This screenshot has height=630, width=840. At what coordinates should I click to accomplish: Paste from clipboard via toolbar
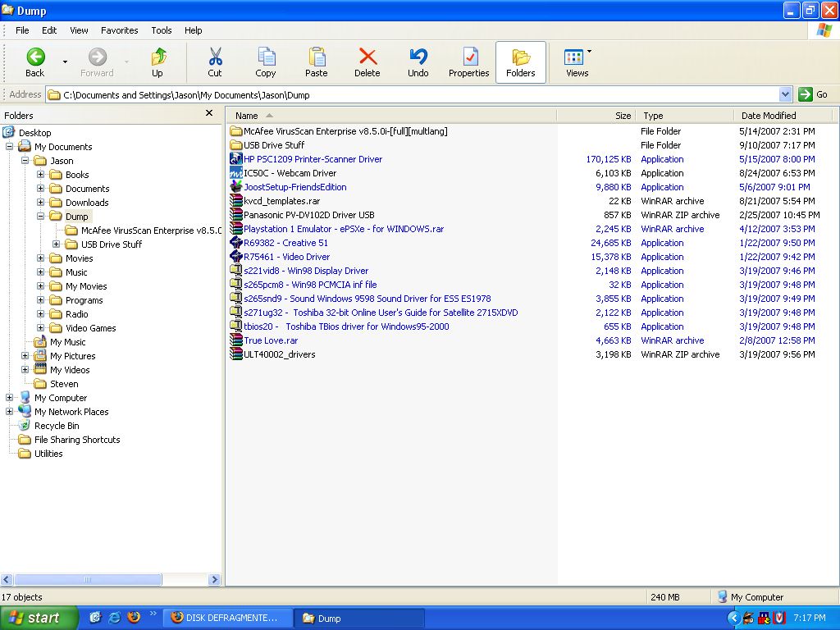[x=316, y=62]
